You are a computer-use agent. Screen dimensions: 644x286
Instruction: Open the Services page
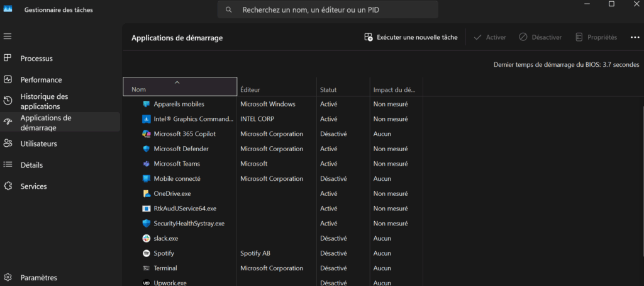(x=34, y=186)
